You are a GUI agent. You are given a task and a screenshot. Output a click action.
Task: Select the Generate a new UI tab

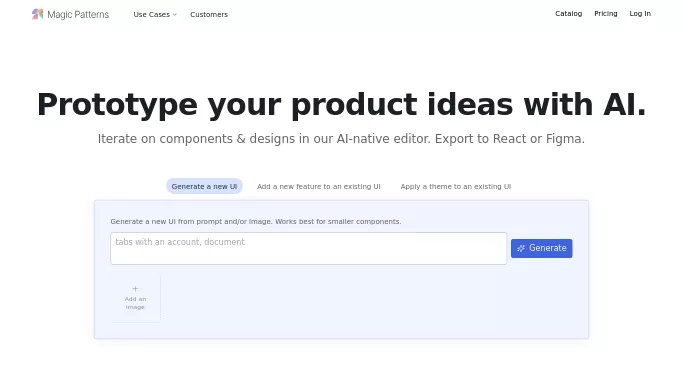(x=204, y=186)
